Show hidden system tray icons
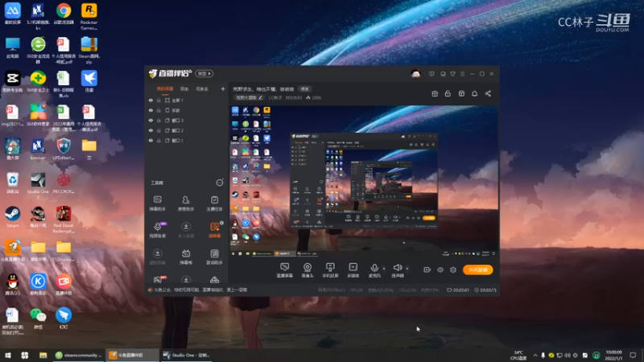This screenshot has height=362, width=644. click(535, 355)
